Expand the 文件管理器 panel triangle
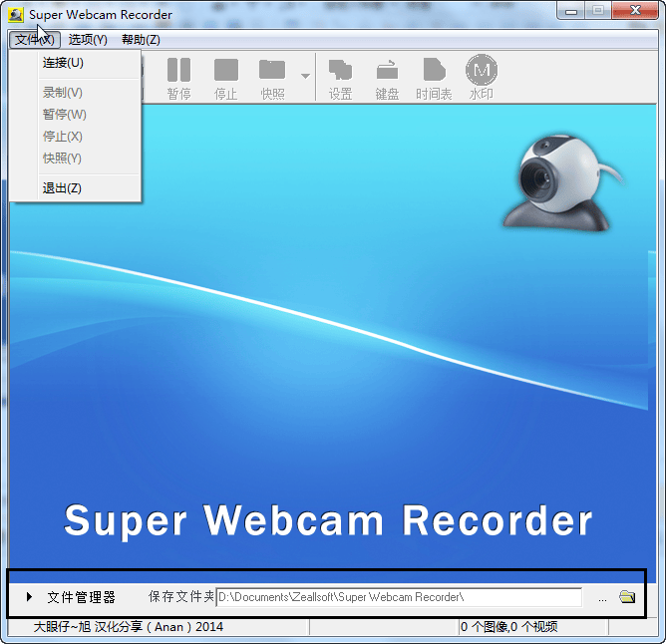Image resolution: width=666 pixels, height=644 pixels. pos(29,597)
